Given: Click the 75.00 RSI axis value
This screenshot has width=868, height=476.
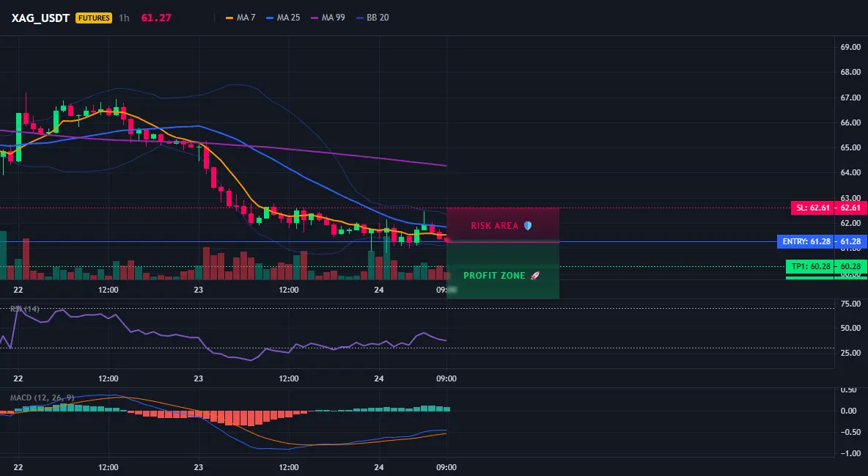Looking at the screenshot, I should pos(850,304).
